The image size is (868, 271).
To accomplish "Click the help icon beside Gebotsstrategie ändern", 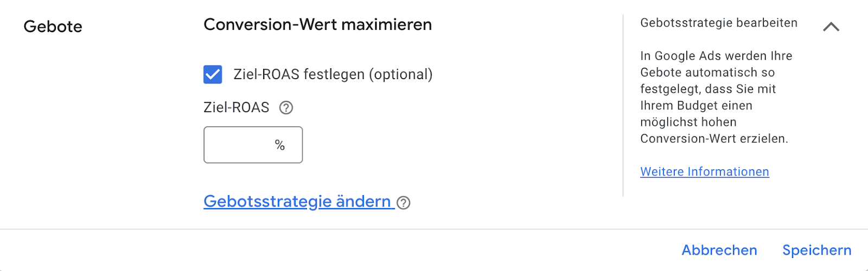I will tap(404, 203).
